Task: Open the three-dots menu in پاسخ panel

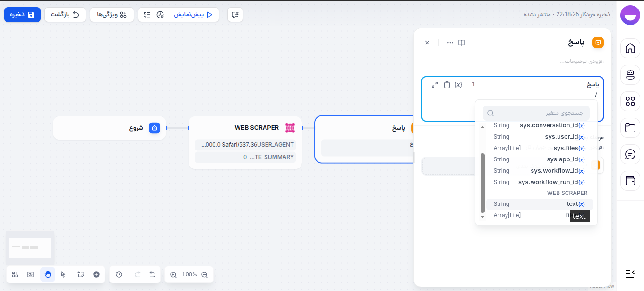Action: pyautogui.click(x=450, y=43)
